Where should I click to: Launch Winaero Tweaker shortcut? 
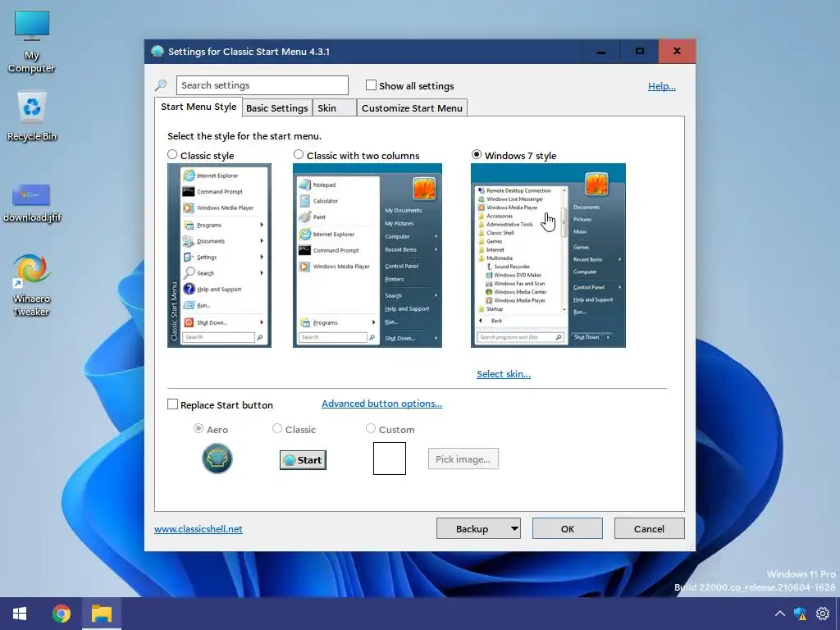click(32, 285)
